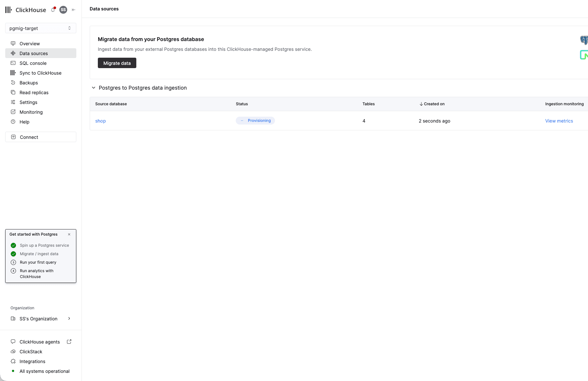Open Help menu item
The height and width of the screenshot is (381, 588).
[x=41, y=122]
